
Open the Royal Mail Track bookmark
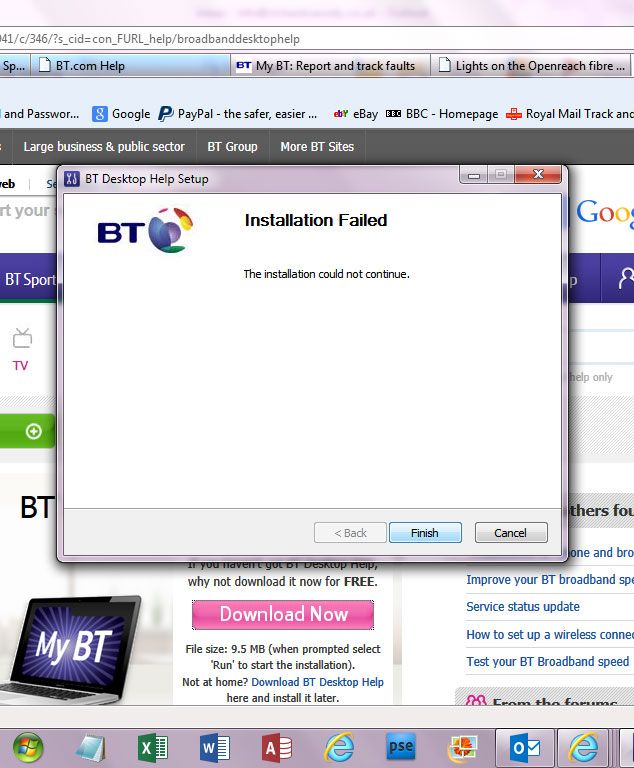click(x=570, y=114)
